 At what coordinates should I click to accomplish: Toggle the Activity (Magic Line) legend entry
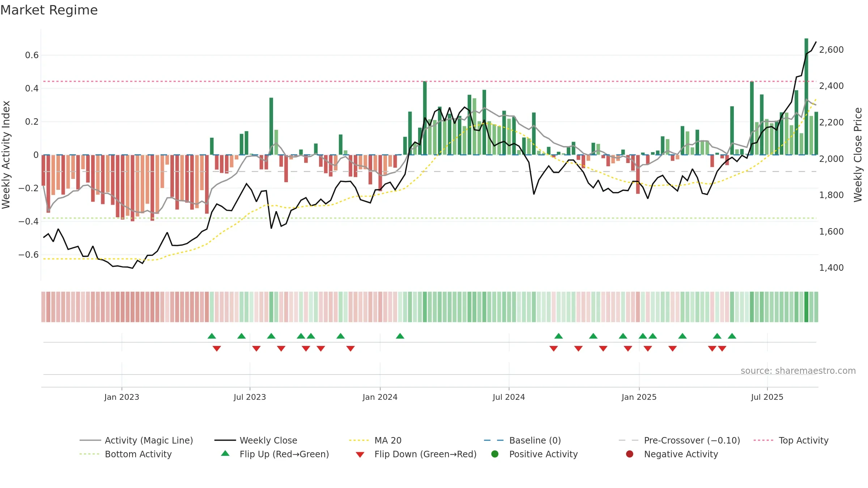(136, 440)
